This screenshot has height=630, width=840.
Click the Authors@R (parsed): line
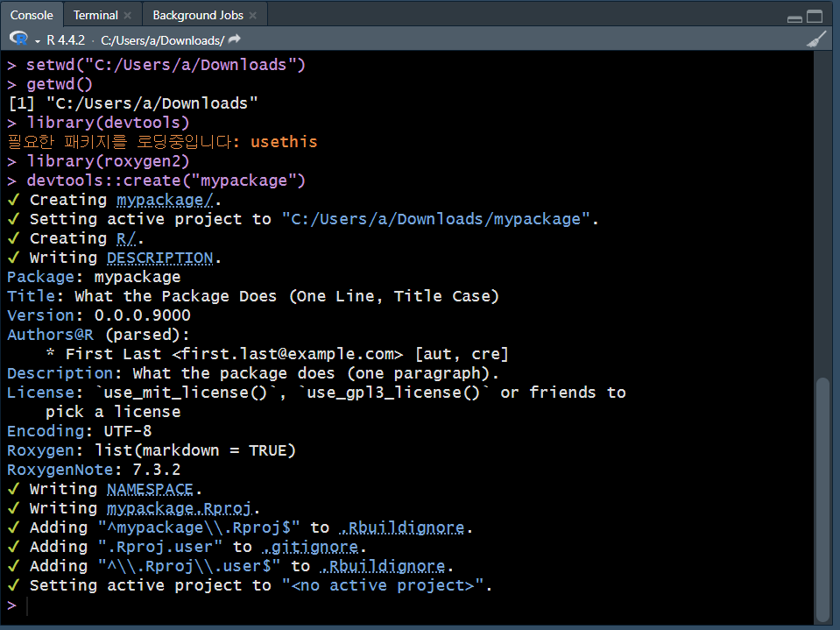click(x=98, y=335)
